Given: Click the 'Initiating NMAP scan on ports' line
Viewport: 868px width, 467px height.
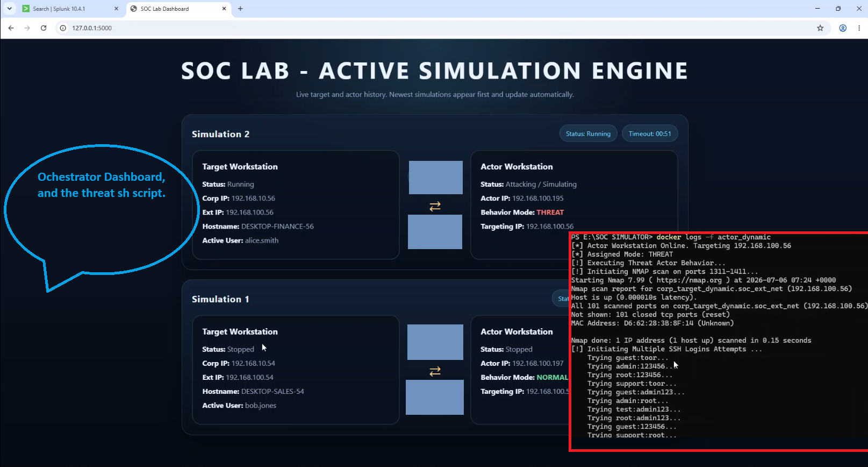Looking at the screenshot, I should click(665, 272).
